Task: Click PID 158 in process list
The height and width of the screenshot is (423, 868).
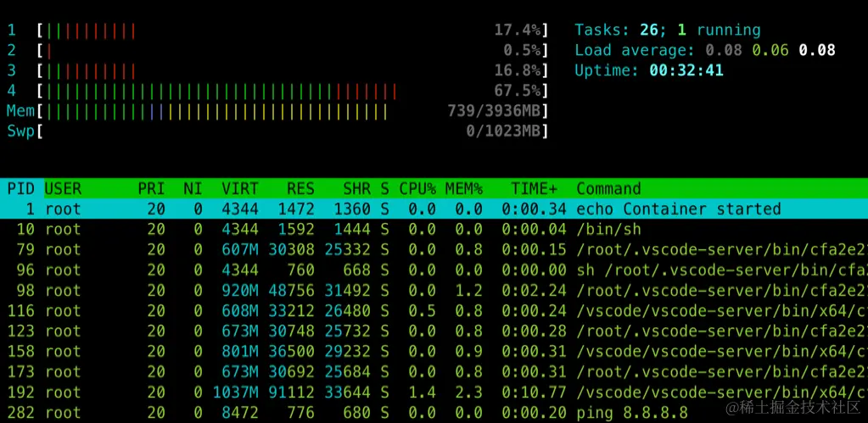Action: pos(21,351)
